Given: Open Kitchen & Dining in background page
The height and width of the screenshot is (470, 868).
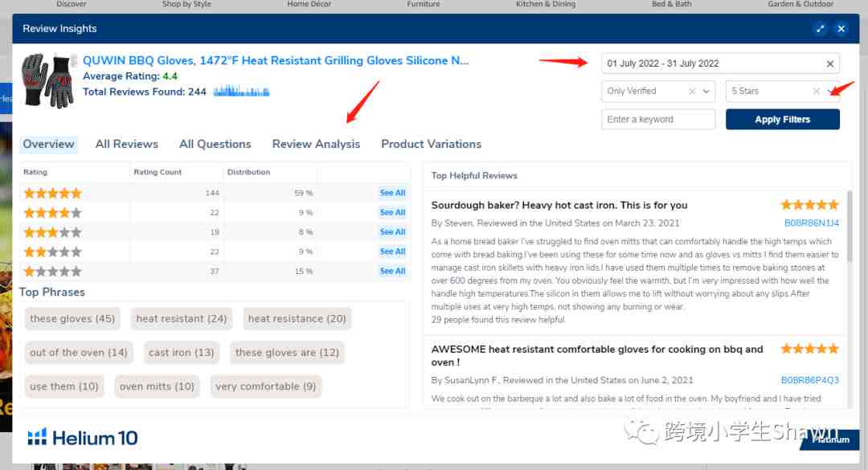Looking at the screenshot, I should click(546, 4).
